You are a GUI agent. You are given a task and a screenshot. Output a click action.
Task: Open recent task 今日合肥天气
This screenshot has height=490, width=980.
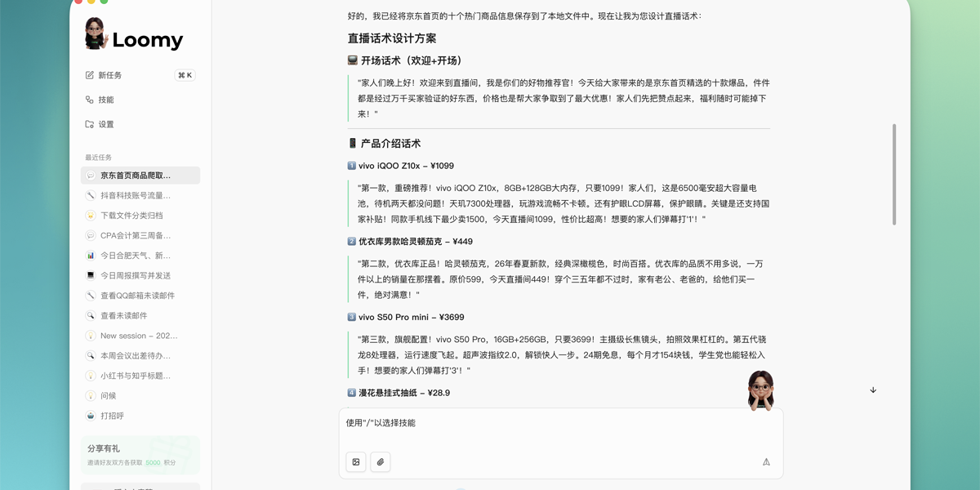(140, 256)
